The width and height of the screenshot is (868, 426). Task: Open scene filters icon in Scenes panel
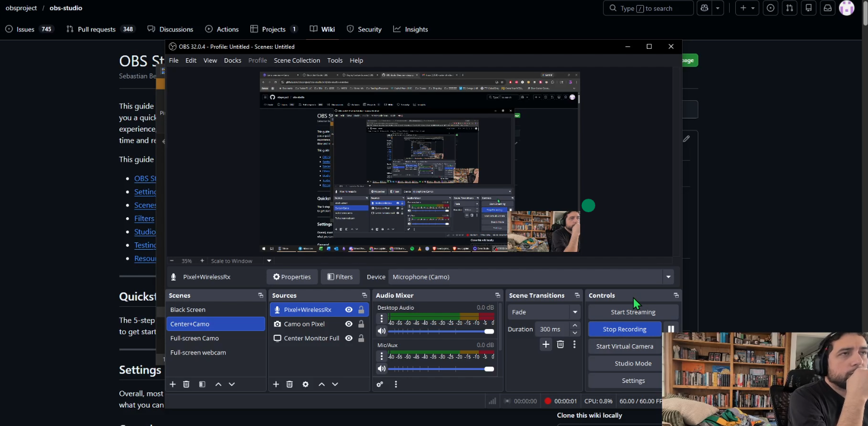point(202,384)
